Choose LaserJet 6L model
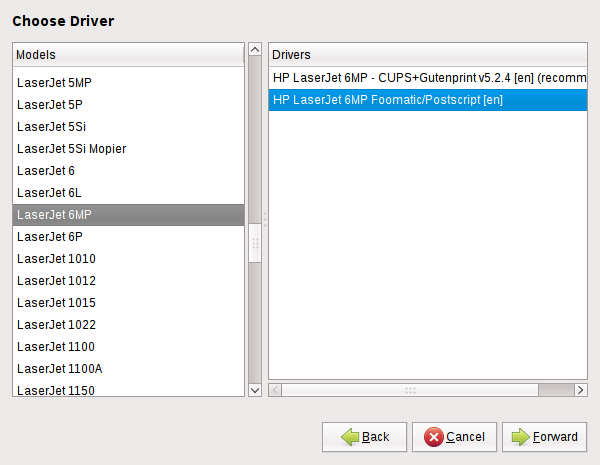The image size is (600, 465). [129, 193]
